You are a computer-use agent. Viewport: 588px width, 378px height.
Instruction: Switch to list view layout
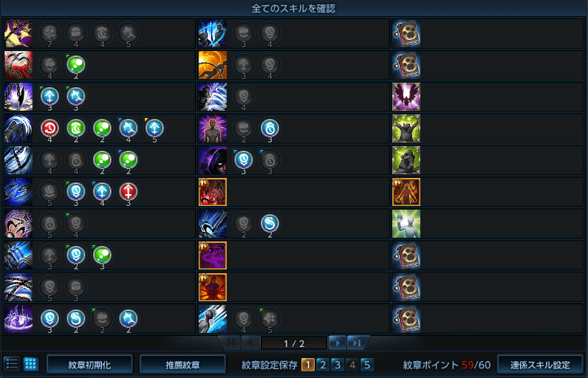click(x=12, y=364)
